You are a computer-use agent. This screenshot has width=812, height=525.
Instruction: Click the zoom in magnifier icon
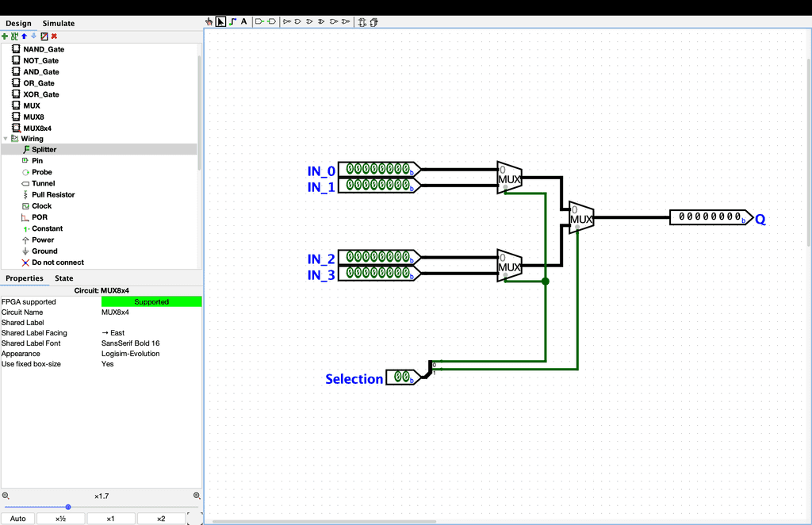click(197, 496)
